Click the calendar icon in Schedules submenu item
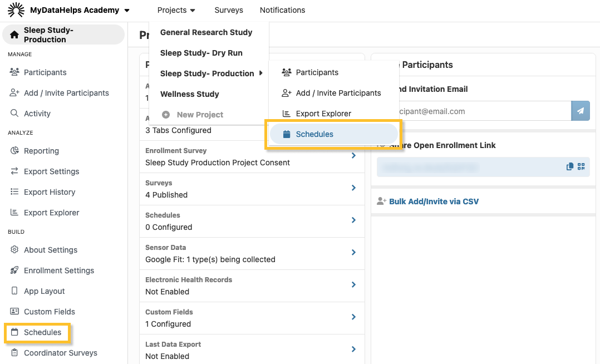 (287, 134)
